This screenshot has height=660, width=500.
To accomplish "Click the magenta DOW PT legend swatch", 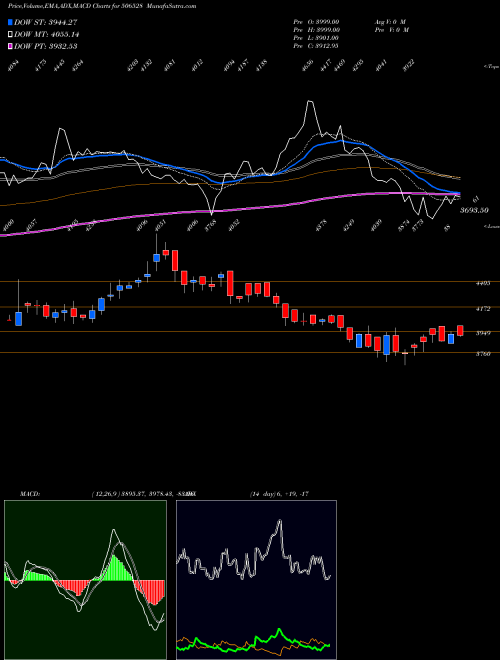I will click(x=10, y=46).
